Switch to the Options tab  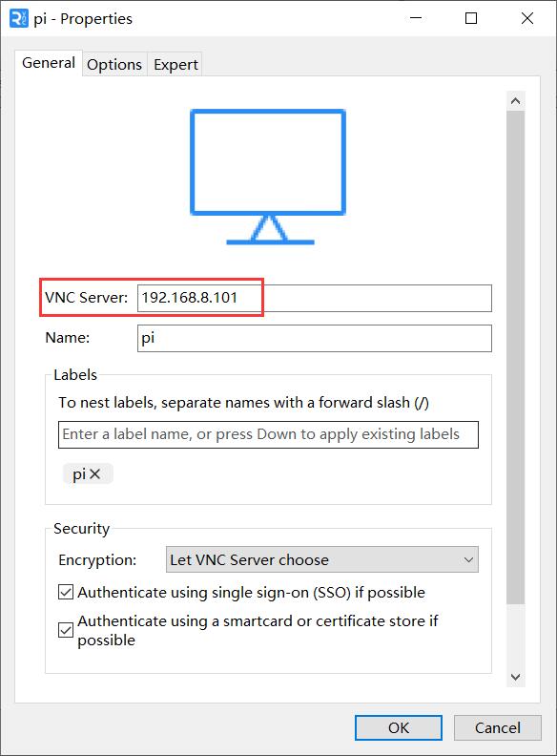[114, 65]
